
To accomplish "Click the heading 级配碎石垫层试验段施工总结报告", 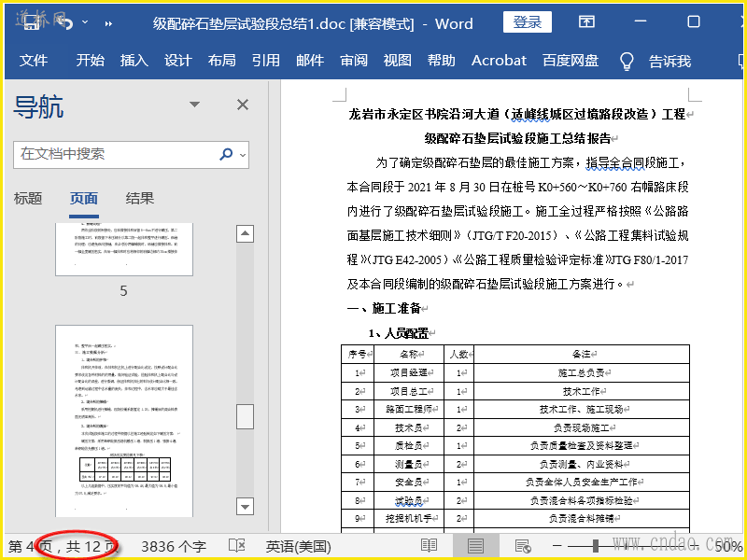I will click(517, 138).
